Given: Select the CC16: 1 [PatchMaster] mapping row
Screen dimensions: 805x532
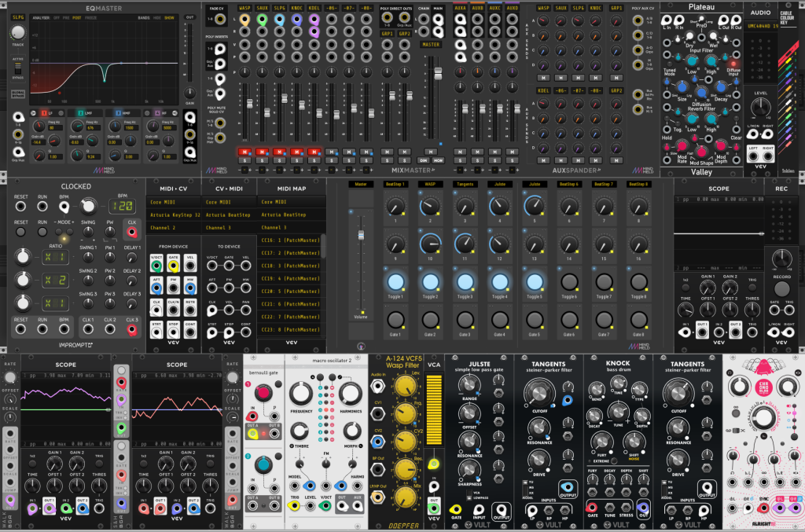Looking at the screenshot, I should (x=291, y=240).
